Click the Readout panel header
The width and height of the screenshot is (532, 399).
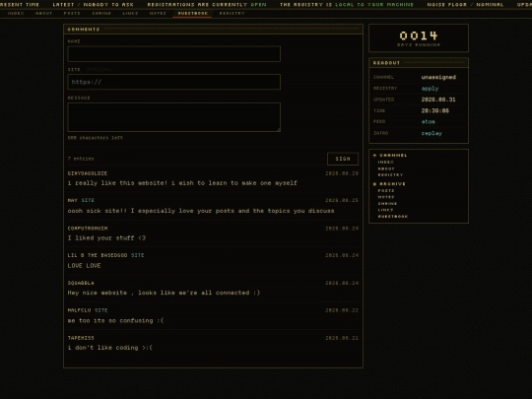(x=419, y=63)
